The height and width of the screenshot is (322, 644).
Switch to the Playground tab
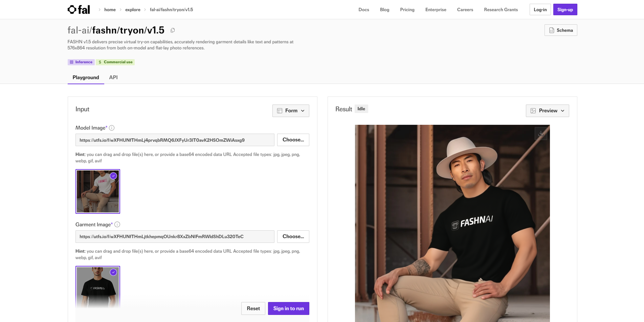point(86,77)
